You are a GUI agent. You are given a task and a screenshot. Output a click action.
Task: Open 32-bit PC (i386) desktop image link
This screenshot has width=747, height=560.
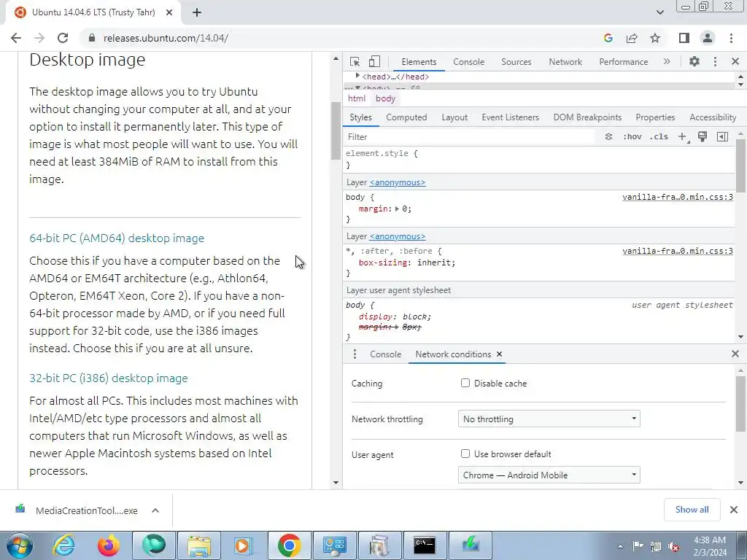(x=109, y=378)
